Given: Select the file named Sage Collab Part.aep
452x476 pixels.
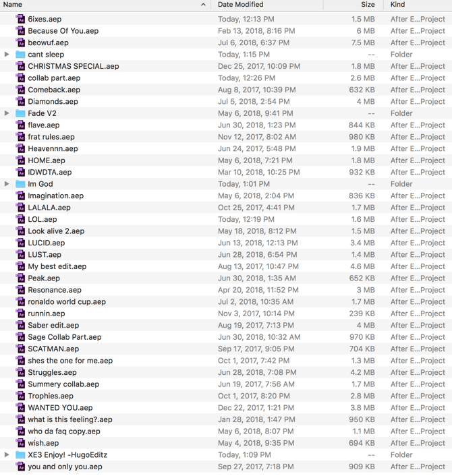Looking at the screenshot, I should pyautogui.click(x=65, y=337).
